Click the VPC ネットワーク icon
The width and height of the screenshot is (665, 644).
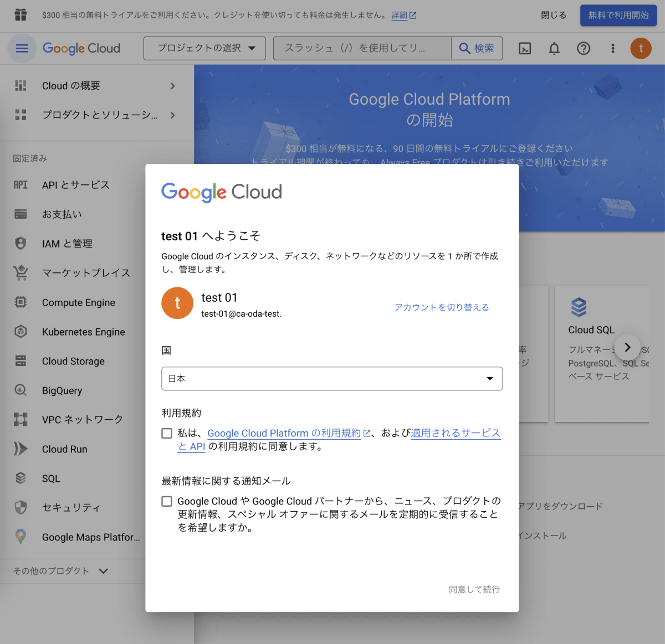tap(21, 419)
